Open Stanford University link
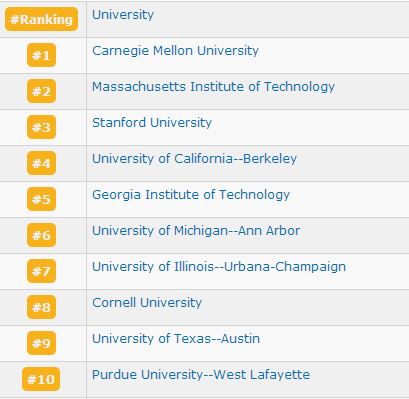This screenshot has height=399, width=409. pos(152,123)
